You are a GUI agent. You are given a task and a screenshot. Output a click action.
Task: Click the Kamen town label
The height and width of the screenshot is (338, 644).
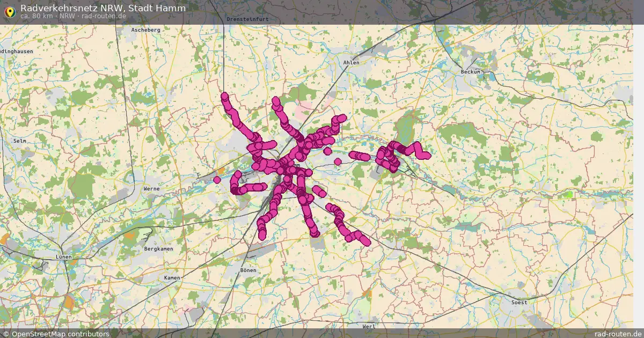172,278
